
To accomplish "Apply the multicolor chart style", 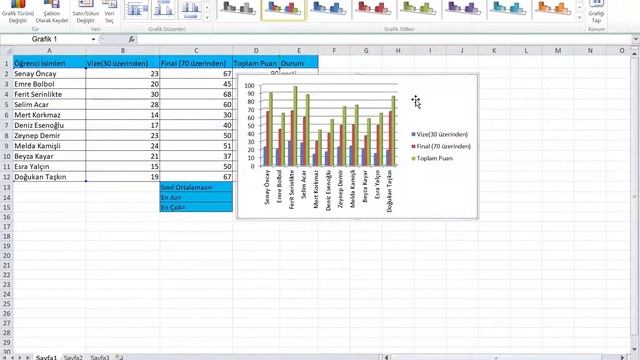I will point(283,9).
